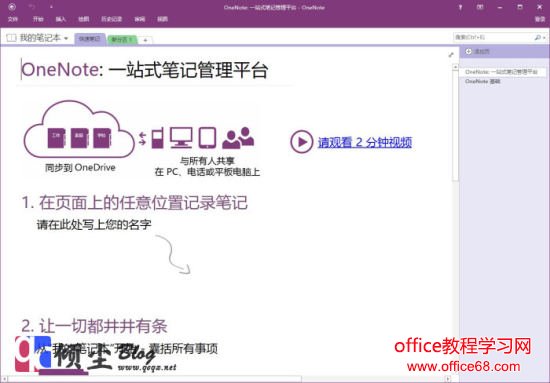Click the phone device icon
The height and width of the screenshot is (383, 550).
(x=157, y=138)
